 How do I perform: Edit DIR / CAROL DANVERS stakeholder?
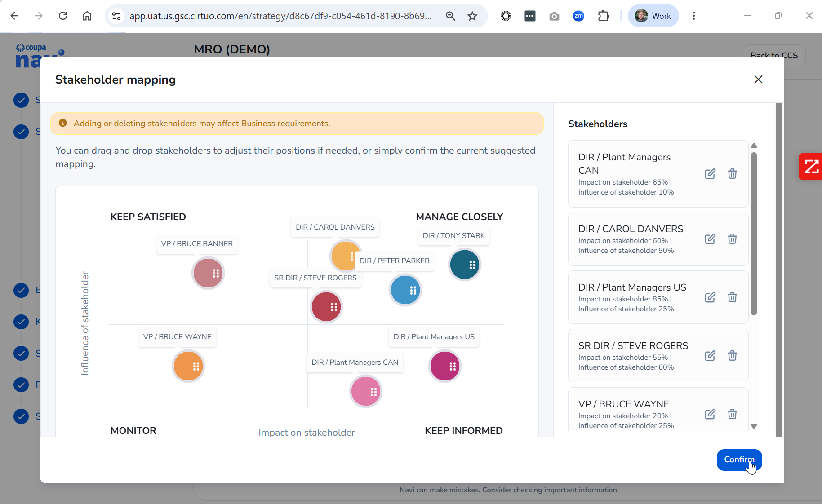click(710, 239)
